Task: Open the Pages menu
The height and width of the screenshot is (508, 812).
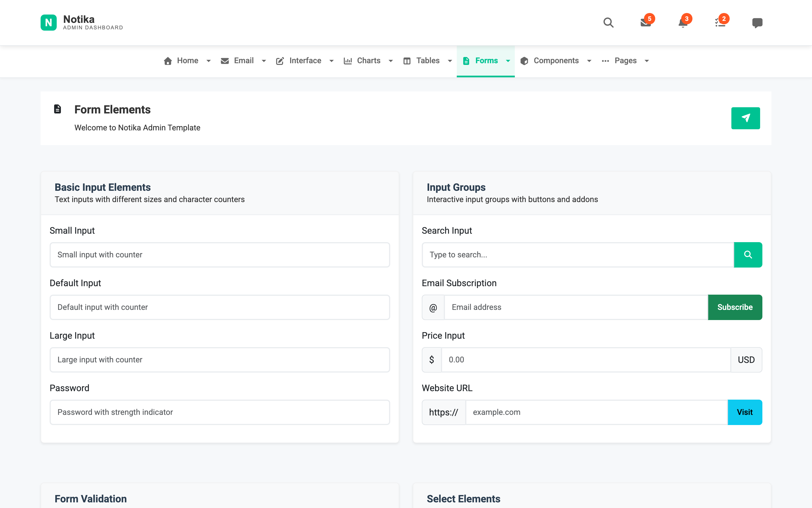Action: pos(625,61)
